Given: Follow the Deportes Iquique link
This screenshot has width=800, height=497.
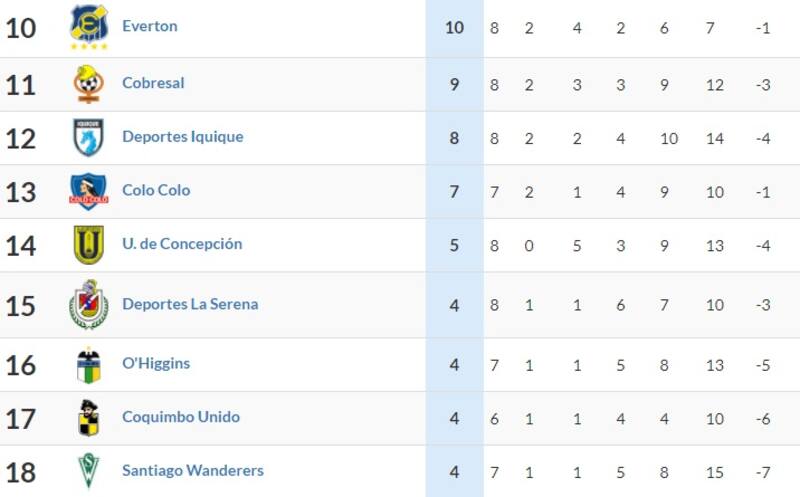Looking at the screenshot, I should [183, 137].
